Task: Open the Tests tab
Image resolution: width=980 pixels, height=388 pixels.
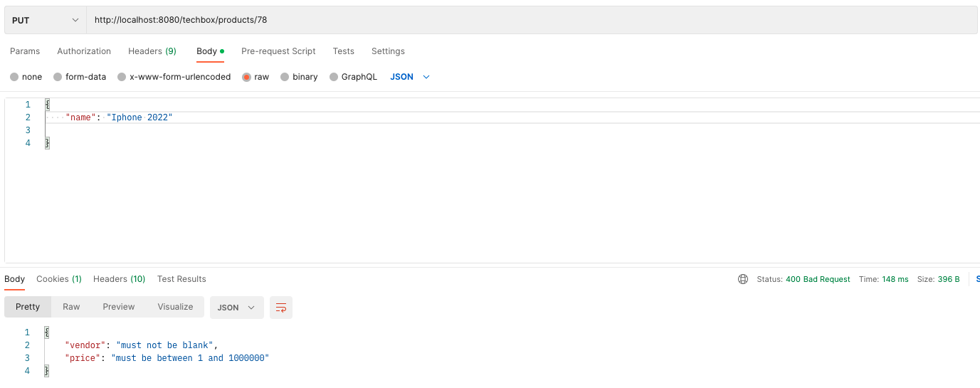Action: pyautogui.click(x=343, y=51)
